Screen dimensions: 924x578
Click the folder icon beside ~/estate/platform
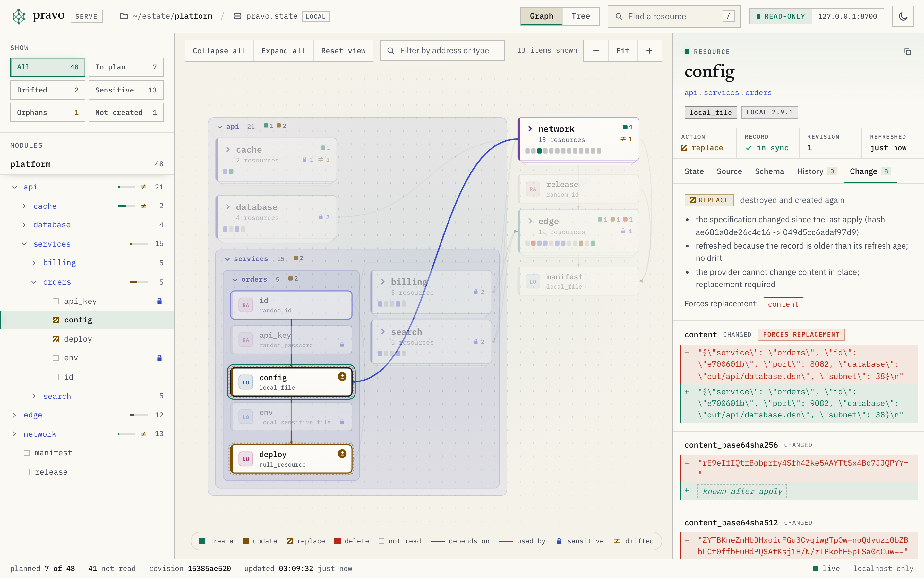[124, 16]
